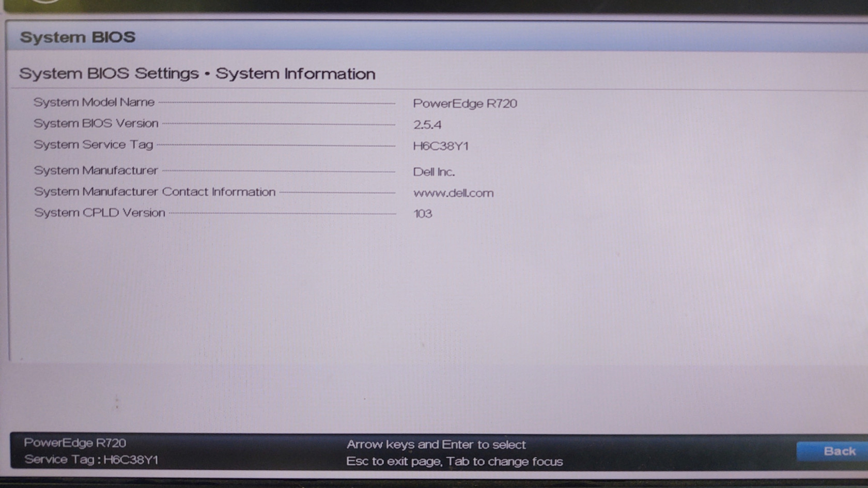Click System Information in the breadcrumb heading
The width and height of the screenshot is (868, 488).
click(x=295, y=74)
